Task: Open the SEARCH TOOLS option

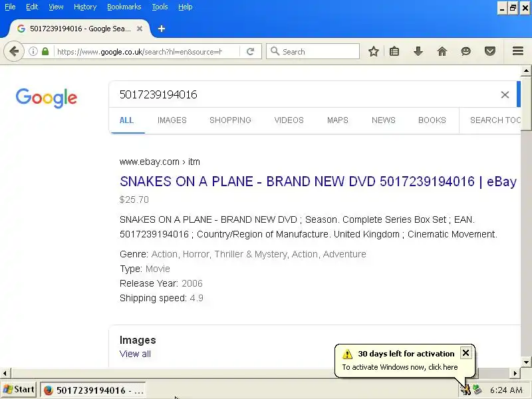Action: (x=495, y=120)
